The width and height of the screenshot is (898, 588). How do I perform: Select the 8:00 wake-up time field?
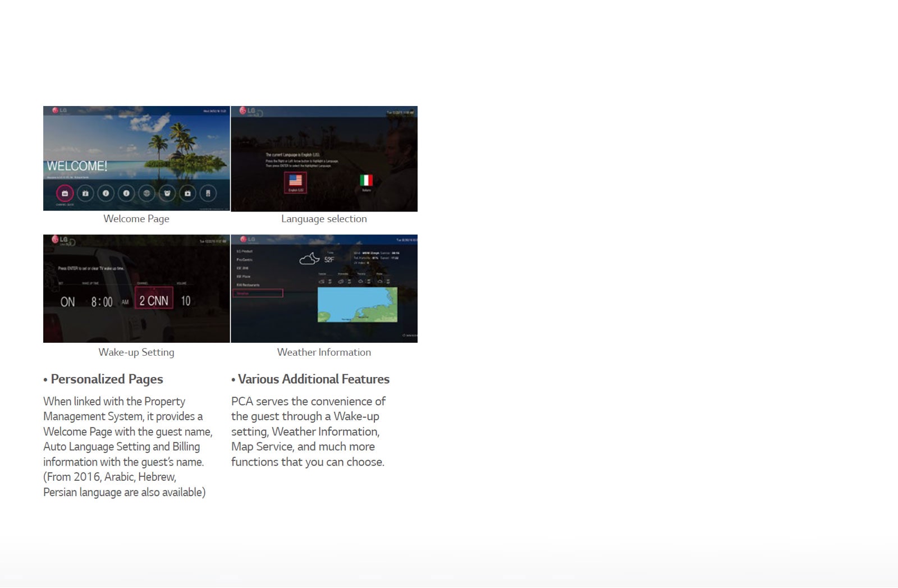click(102, 302)
